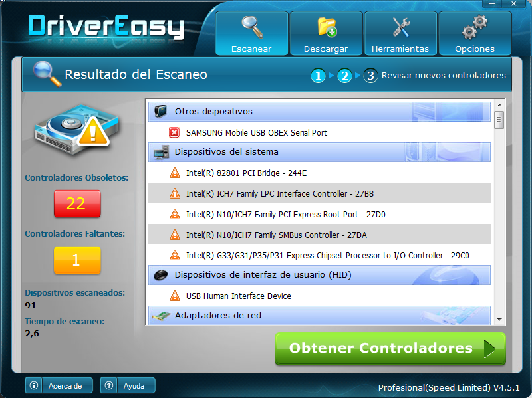This screenshot has width=532, height=398.
Task: Expand the Adaptadores de red category
Action: click(x=219, y=316)
